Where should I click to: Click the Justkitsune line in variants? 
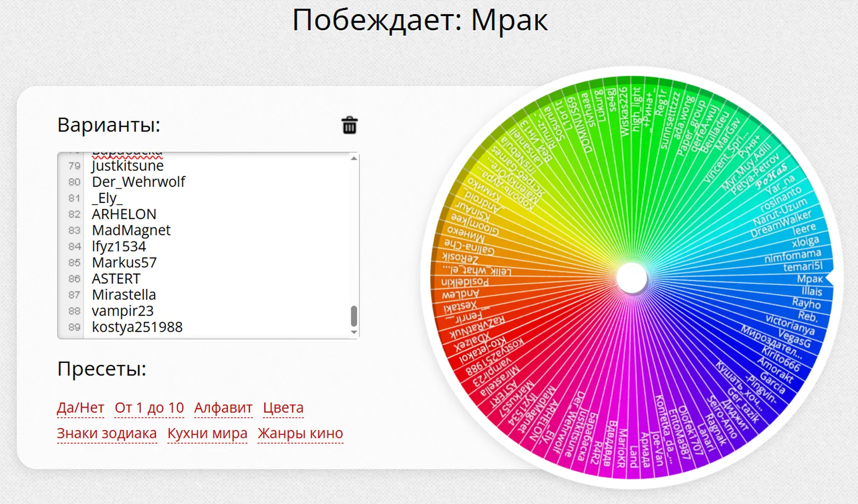[x=128, y=165]
